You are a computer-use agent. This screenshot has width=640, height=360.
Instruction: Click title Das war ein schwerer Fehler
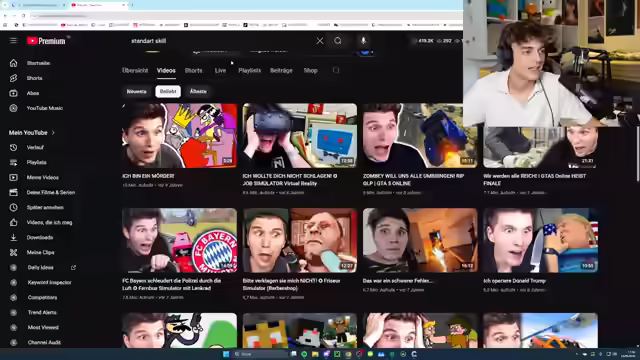click(x=398, y=281)
